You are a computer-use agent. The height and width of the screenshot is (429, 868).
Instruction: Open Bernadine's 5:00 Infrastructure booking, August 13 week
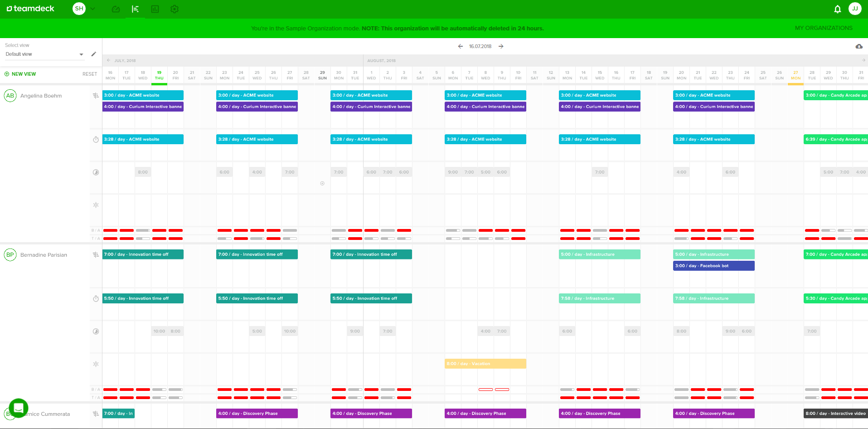(600, 254)
